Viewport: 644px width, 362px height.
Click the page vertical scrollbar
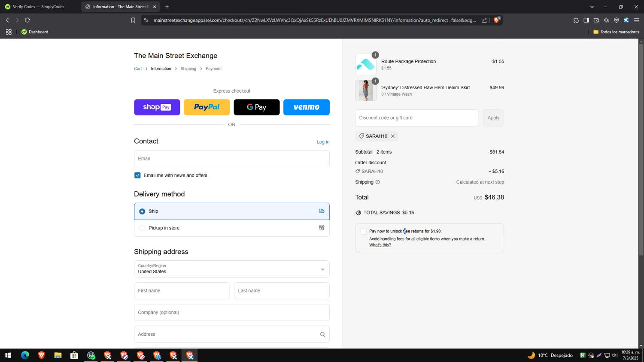tap(641, 150)
